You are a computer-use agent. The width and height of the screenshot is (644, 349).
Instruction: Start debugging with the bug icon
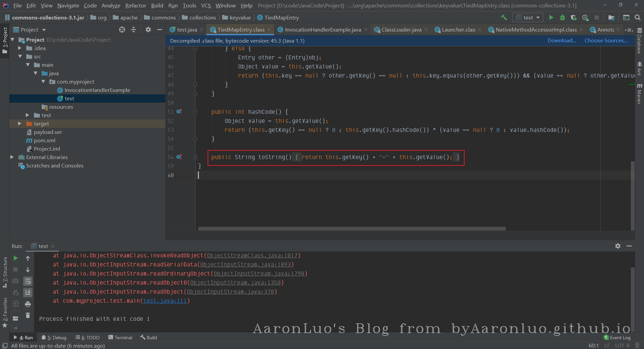pos(562,17)
